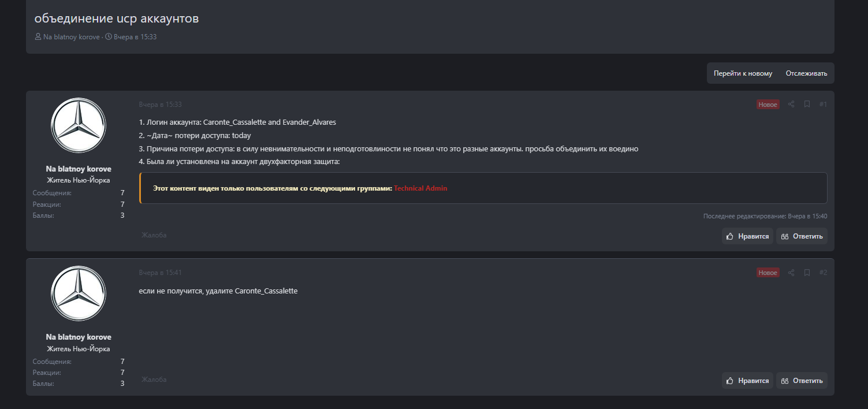Open the second post's Mercedes avatar
This screenshot has width=868, height=409.
pos(79,293)
